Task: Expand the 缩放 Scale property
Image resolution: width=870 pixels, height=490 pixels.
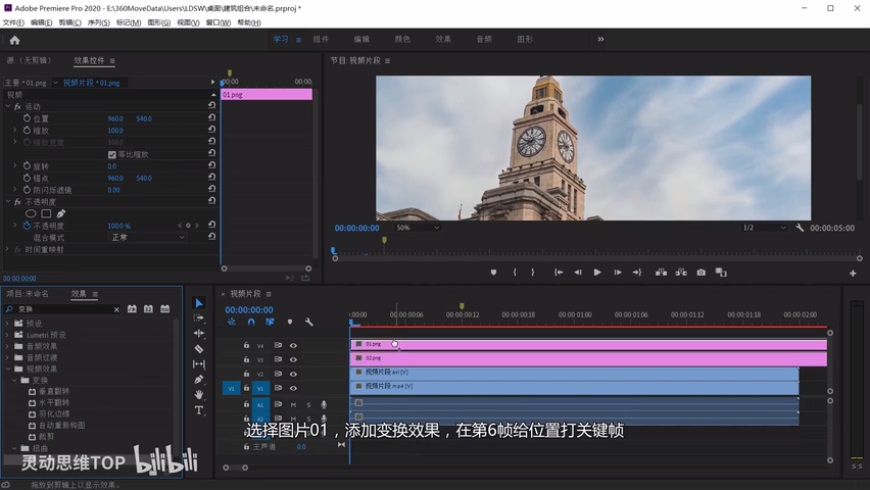Action: coord(15,130)
